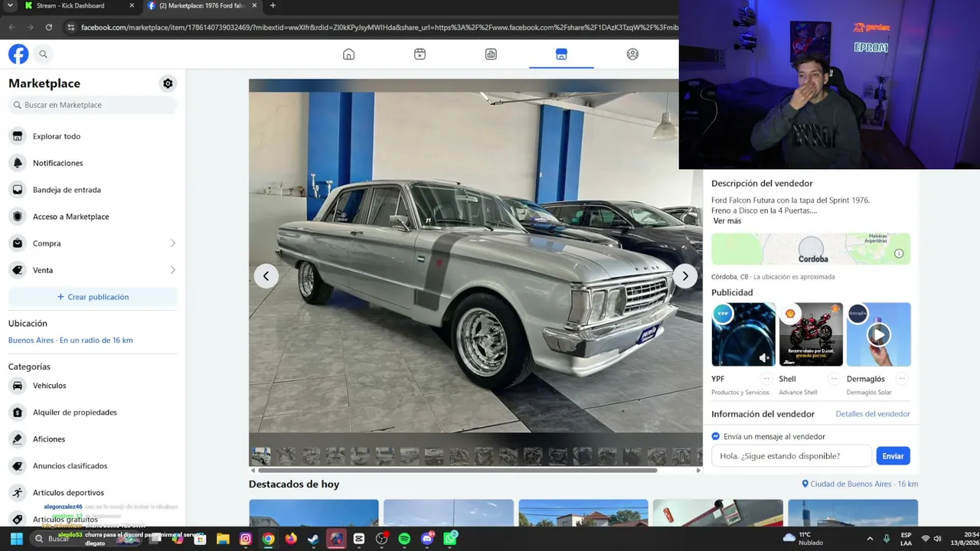Show the next car photo

[x=685, y=276]
